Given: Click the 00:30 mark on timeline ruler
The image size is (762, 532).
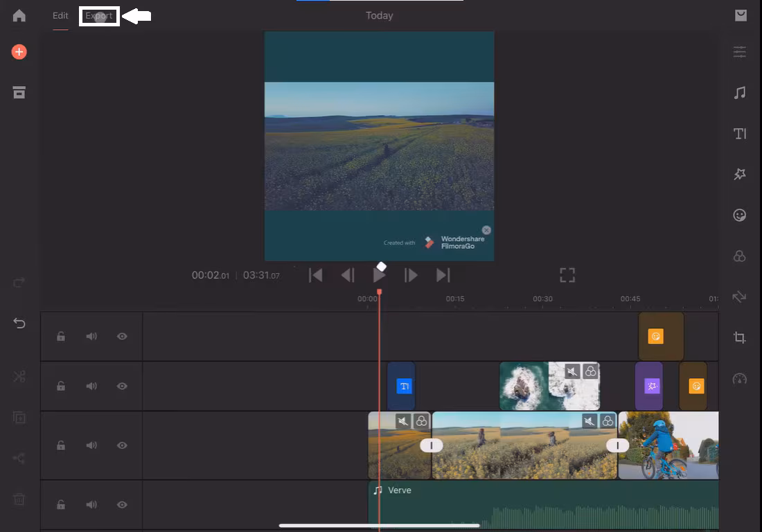Looking at the screenshot, I should click(542, 299).
